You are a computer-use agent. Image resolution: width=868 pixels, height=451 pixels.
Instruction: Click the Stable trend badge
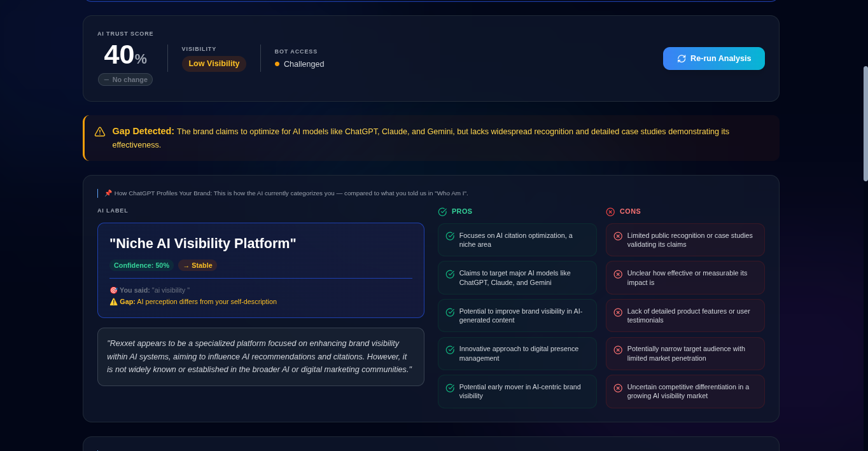(x=197, y=265)
